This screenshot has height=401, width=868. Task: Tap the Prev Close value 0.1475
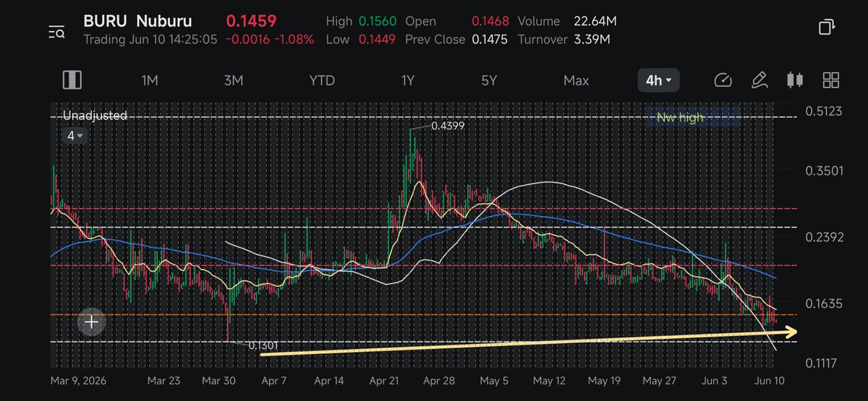pyautogui.click(x=490, y=40)
